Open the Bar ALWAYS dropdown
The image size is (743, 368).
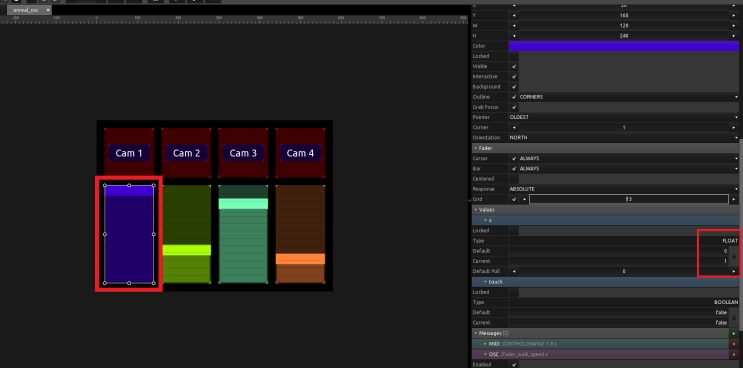(629, 169)
